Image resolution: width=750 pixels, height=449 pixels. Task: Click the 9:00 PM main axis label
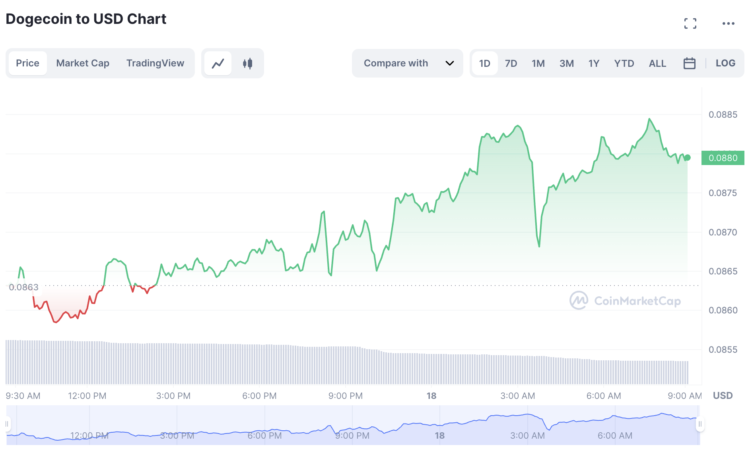coord(345,396)
